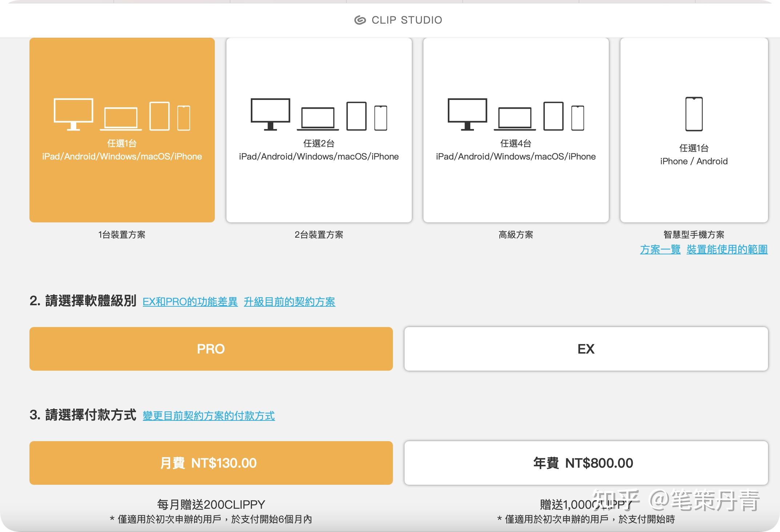Click the CLIP STUDIO header title
Image resolution: width=780 pixels, height=532 pixels.
(x=407, y=20)
